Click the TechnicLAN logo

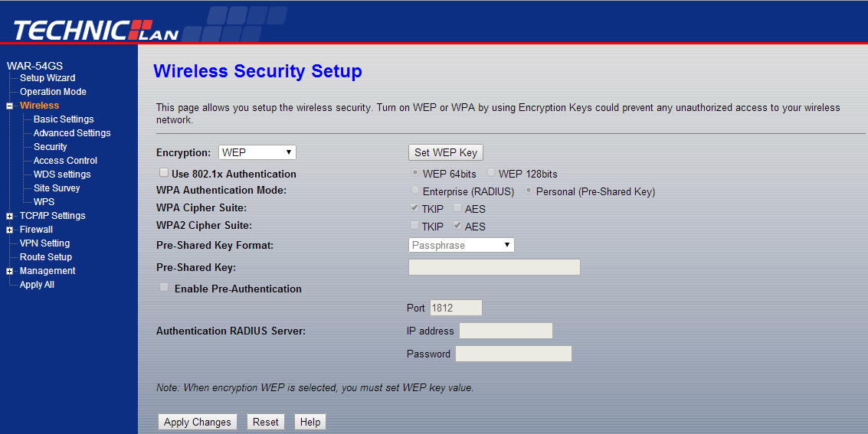pyautogui.click(x=95, y=30)
